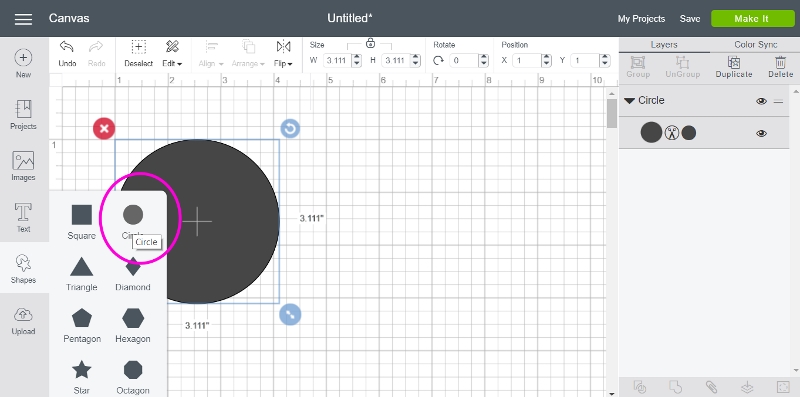Insert a Star shape
This screenshot has height=397, width=800.
coord(82,377)
